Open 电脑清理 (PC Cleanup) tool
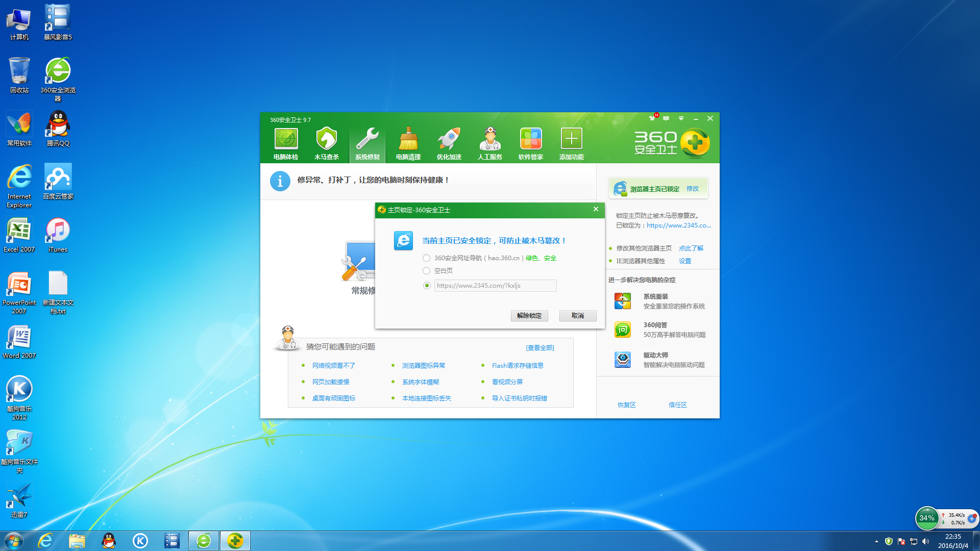 click(407, 144)
